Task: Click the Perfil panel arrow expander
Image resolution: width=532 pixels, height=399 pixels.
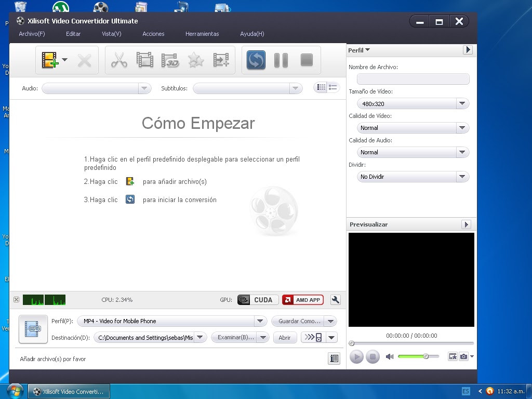Action: [x=468, y=50]
